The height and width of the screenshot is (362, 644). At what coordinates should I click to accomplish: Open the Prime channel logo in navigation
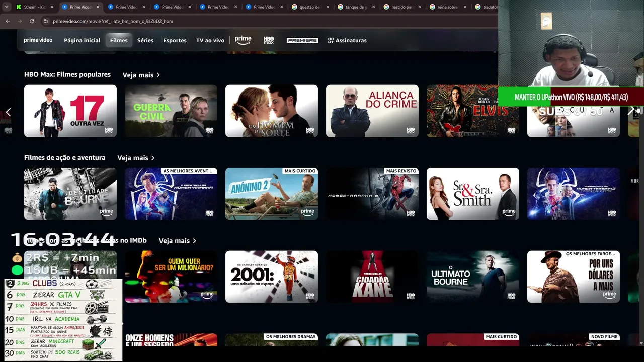tap(243, 40)
